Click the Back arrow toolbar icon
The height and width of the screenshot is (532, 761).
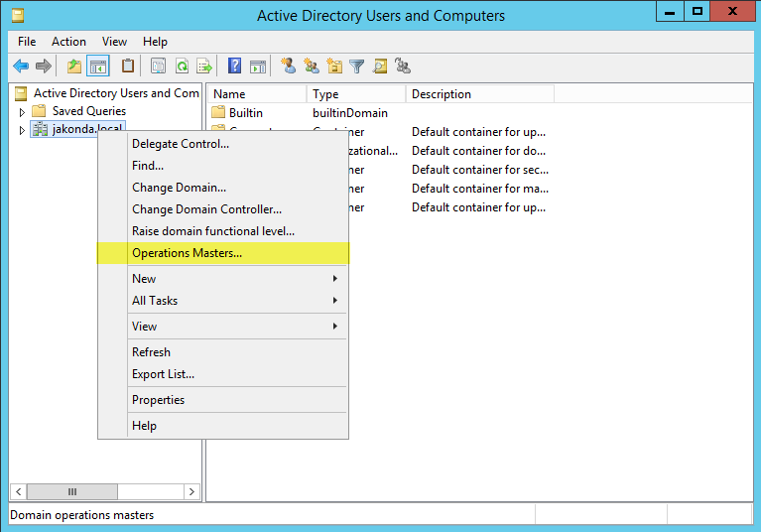[21, 66]
